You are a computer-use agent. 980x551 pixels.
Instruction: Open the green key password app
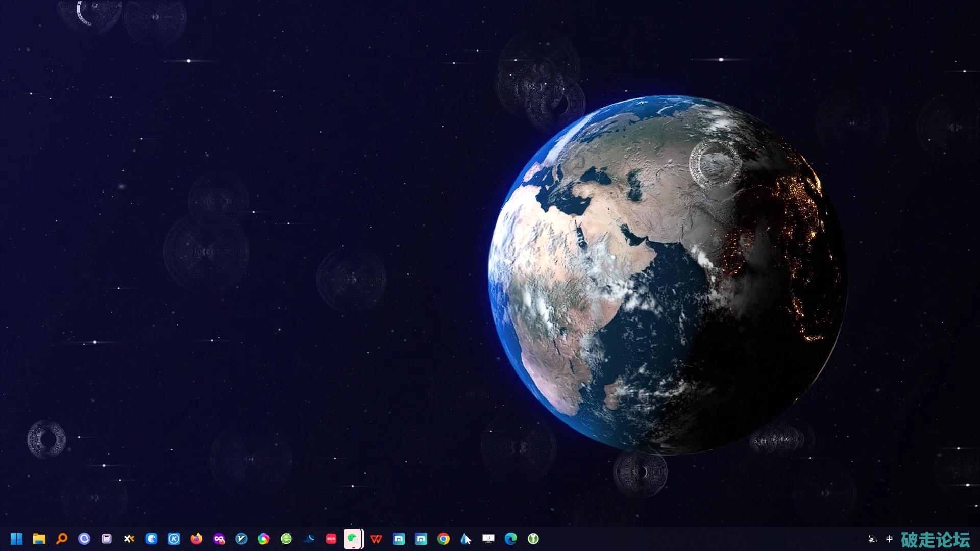coord(533,539)
